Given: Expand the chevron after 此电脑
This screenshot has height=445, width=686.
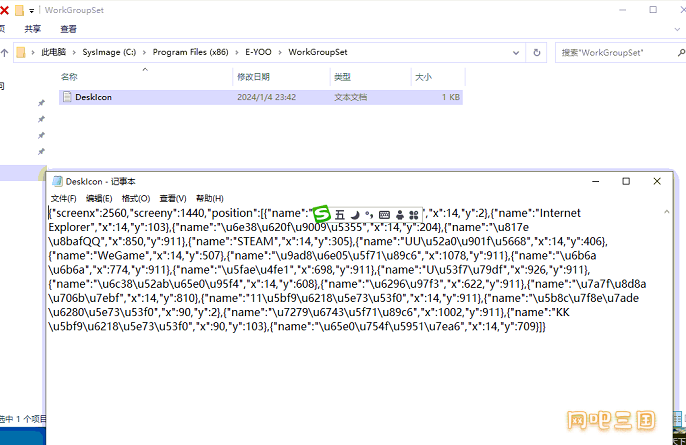Looking at the screenshot, I should [x=74, y=53].
